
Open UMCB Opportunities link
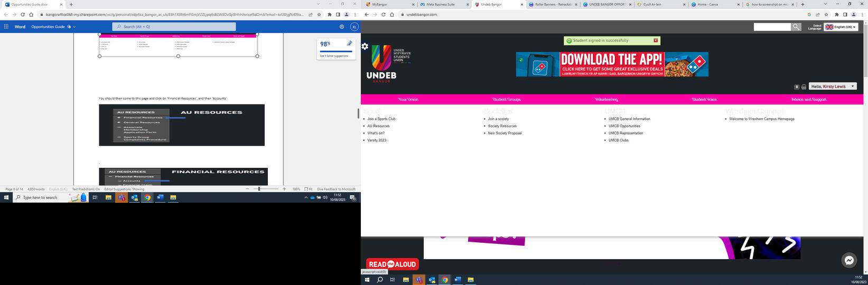click(x=624, y=126)
